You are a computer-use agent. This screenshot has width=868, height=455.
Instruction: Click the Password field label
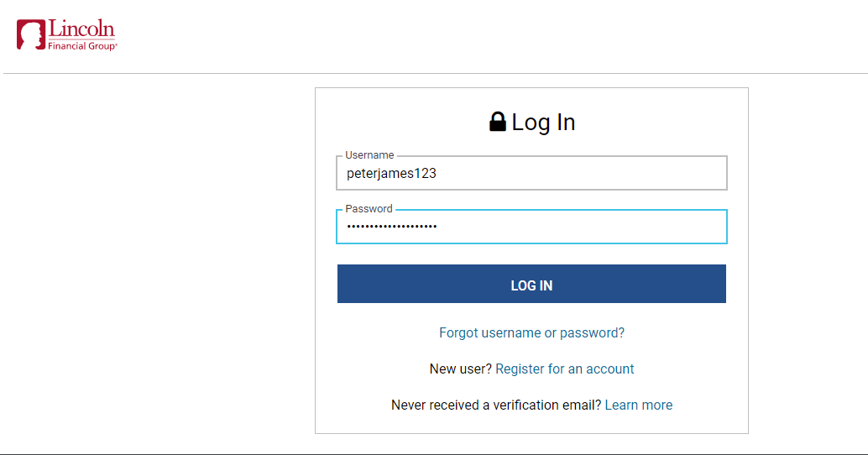click(x=369, y=208)
